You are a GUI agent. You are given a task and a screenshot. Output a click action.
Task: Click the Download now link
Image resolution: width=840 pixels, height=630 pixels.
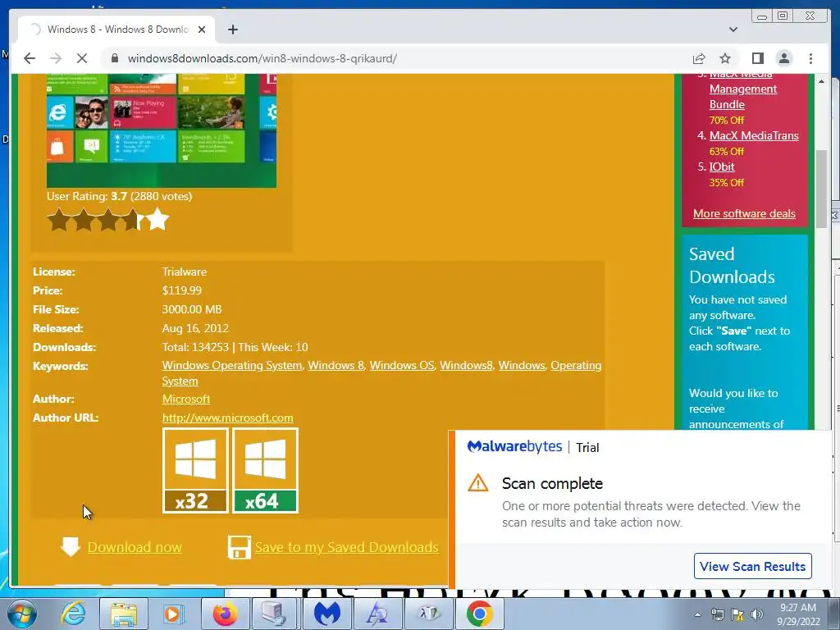point(135,547)
